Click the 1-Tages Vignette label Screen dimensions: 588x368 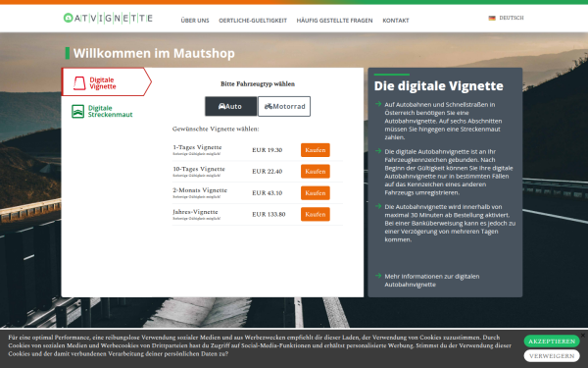click(197, 147)
